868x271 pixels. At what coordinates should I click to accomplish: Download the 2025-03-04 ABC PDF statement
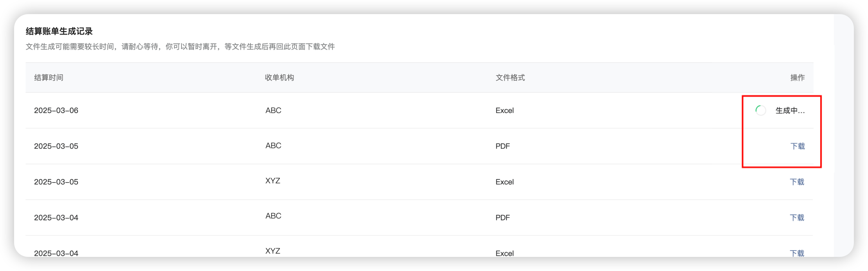click(x=797, y=217)
